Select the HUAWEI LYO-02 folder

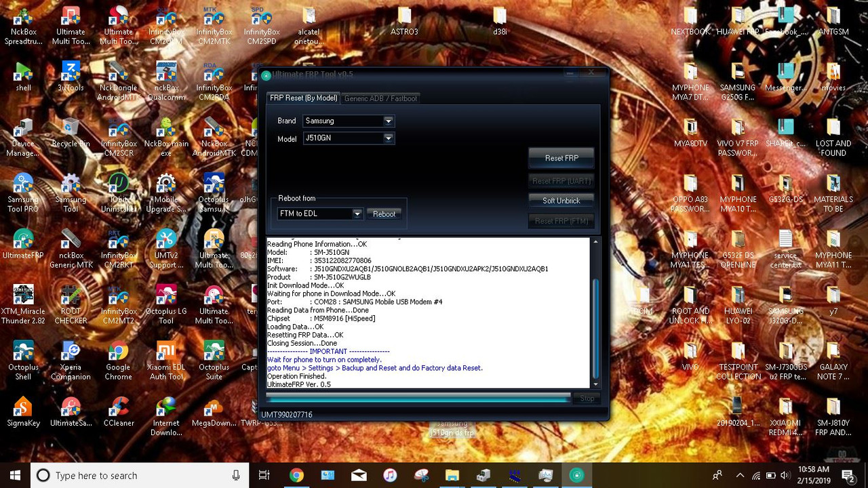click(738, 304)
